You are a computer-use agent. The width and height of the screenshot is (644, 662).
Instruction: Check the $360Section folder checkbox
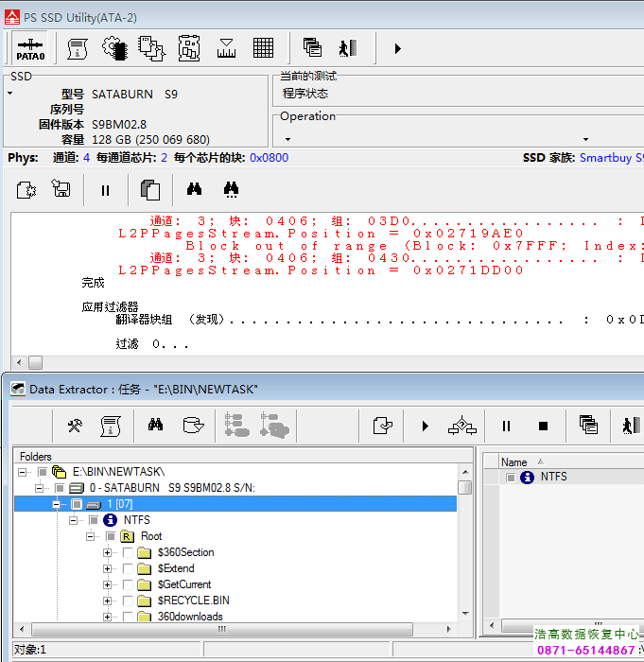coord(128,552)
